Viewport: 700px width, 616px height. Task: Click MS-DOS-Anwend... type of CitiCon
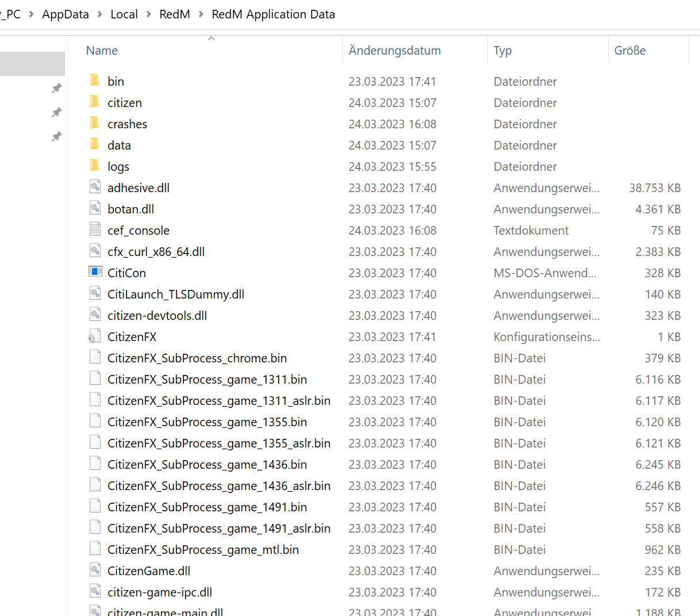(545, 273)
